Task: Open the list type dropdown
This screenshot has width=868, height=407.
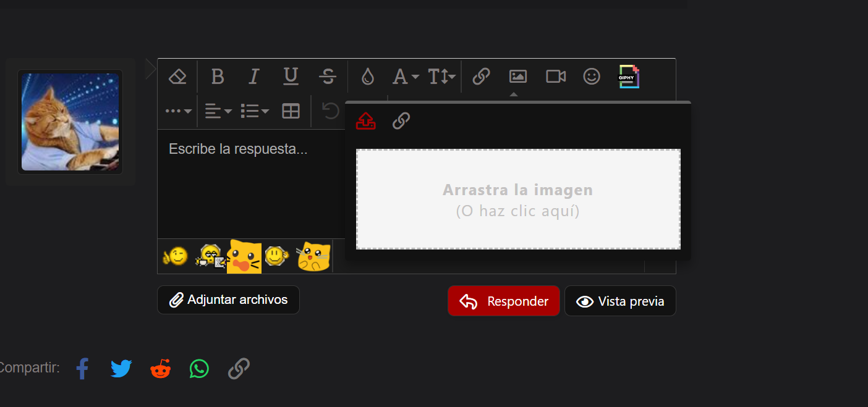Action: (x=255, y=111)
